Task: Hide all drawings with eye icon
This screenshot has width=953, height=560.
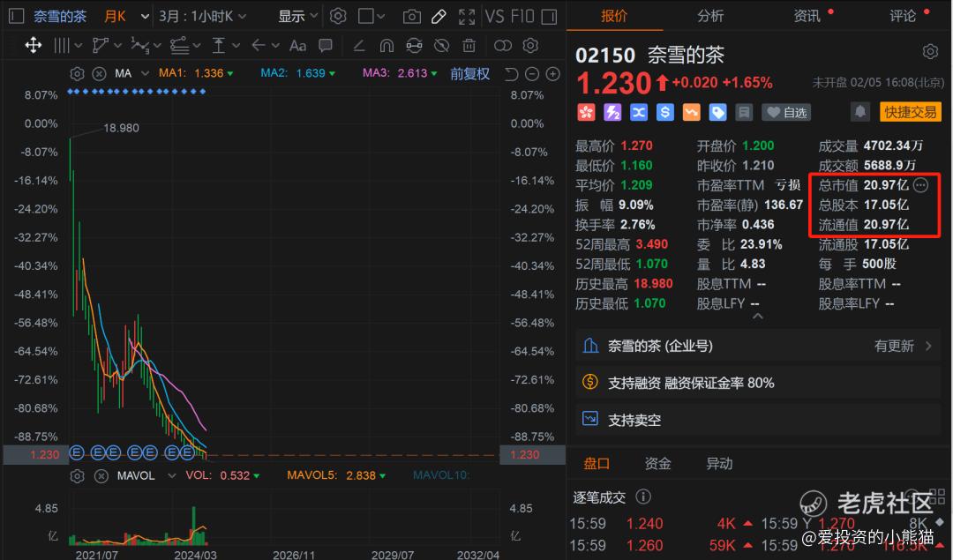Action: pyautogui.click(x=442, y=45)
